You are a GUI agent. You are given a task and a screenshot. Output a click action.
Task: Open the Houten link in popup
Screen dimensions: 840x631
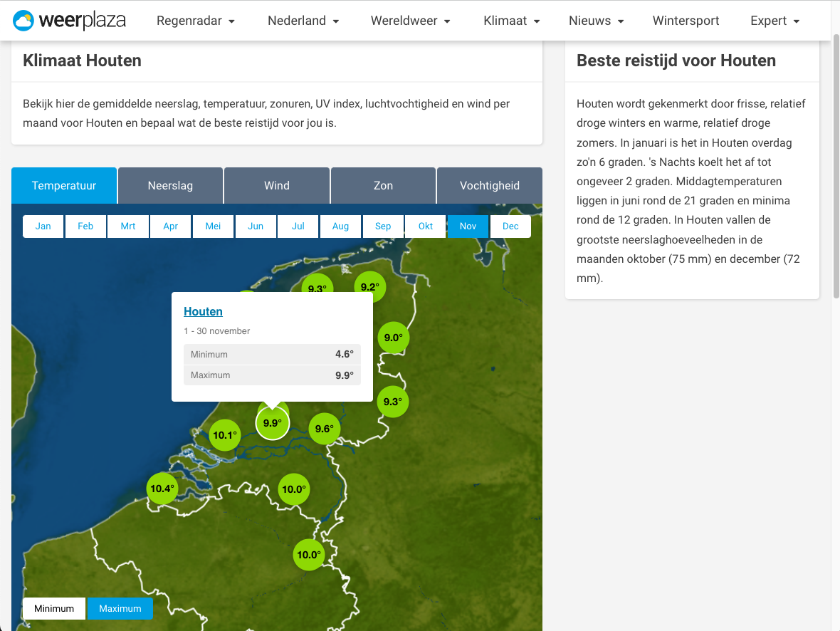click(203, 311)
